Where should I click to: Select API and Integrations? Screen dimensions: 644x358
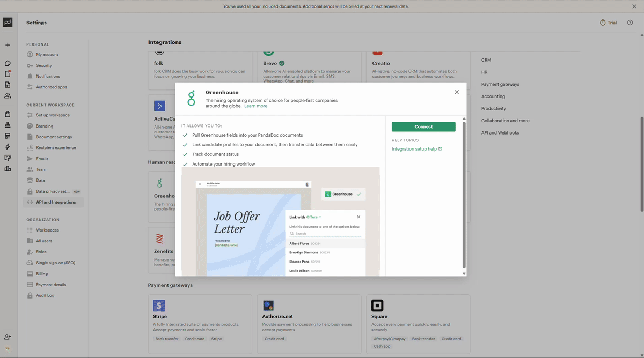[x=53, y=202]
